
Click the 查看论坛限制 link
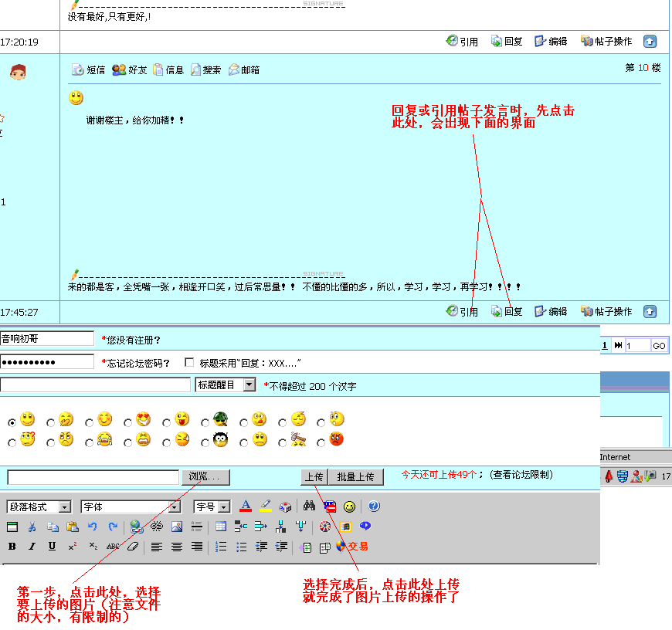[x=521, y=475]
